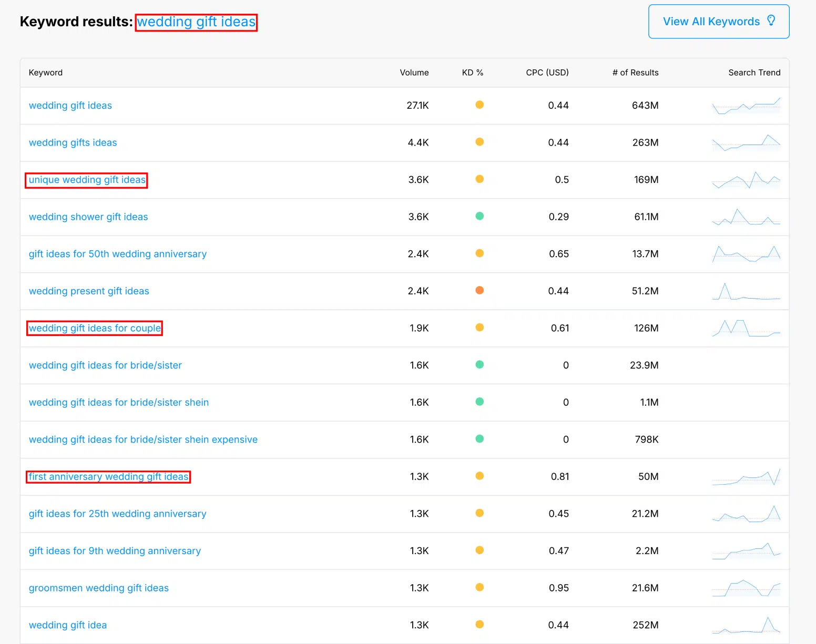This screenshot has height=644, width=816.
Task: Click trend sparkline for 'wedding gift idea' row
Action: click(747, 625)
